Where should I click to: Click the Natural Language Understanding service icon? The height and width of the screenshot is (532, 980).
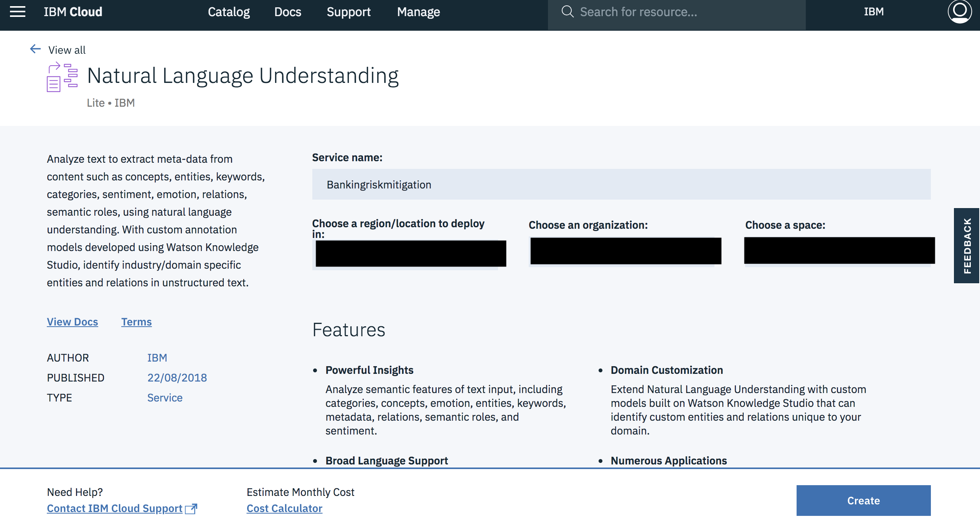tap(62, 77)
